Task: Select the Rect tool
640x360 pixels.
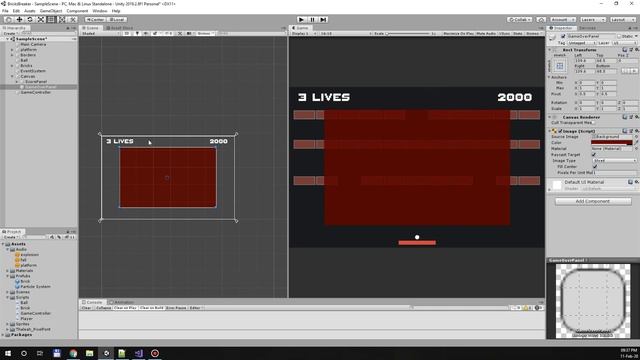Action: tap(51, 20)
